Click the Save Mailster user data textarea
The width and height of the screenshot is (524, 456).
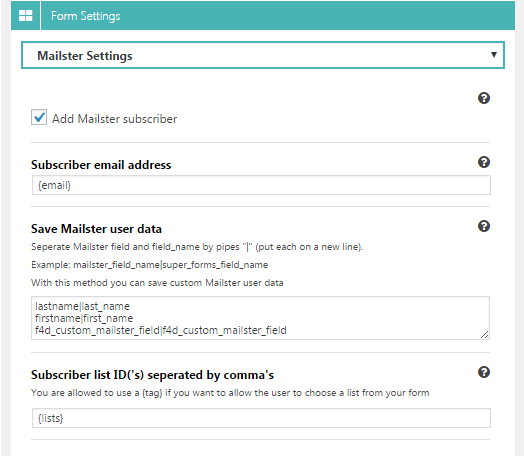pos(260,318)
